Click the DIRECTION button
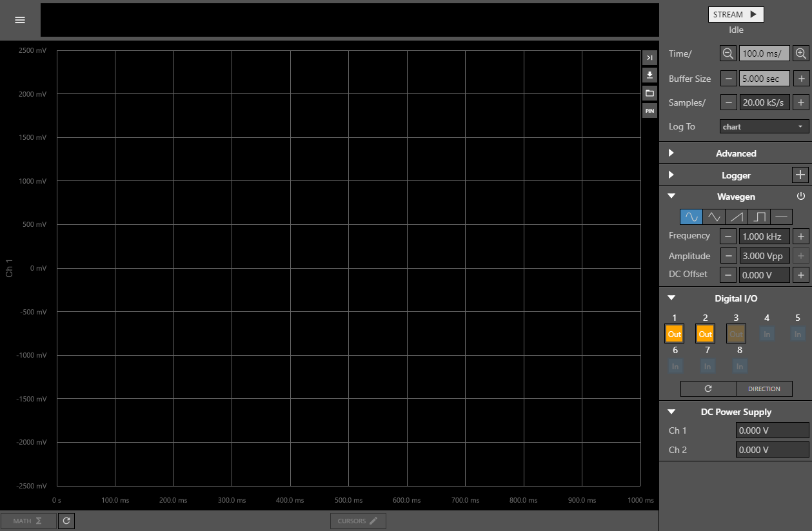 pyautogui.click(x=764, y=389)
